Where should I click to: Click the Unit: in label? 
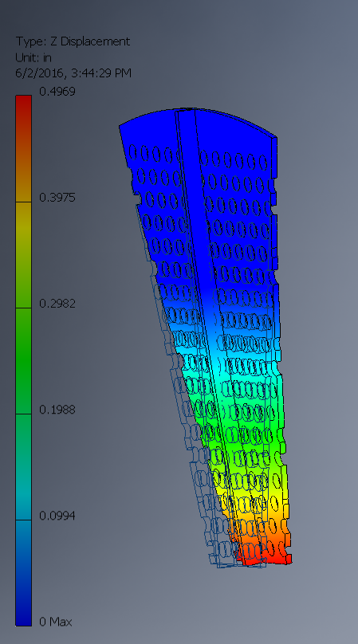coord(33,57)
